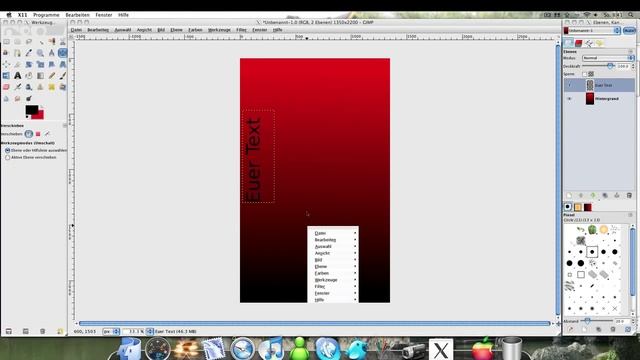Toggle the Auto button in layers dock
Viewport: 640px width, 360px height.
pos(629,31)
